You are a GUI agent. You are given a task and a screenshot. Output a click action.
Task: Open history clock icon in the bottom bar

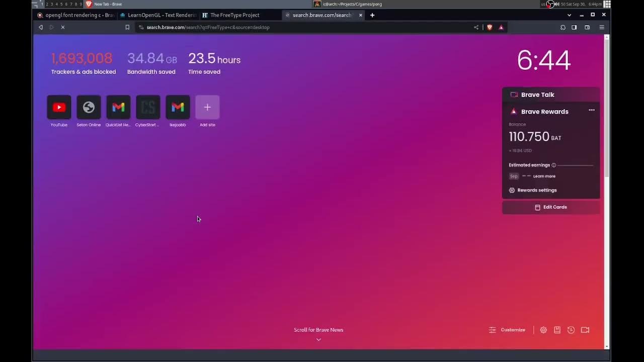[571, 330]
